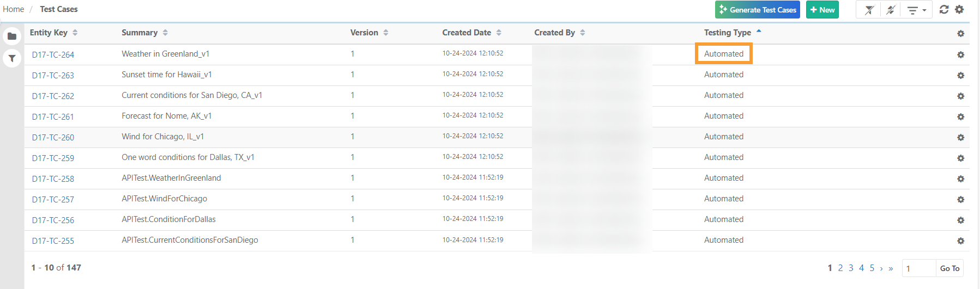This screenshot has height=289, width=980.
Task: Sort by Summary column arrows
Action: point(165,33)
